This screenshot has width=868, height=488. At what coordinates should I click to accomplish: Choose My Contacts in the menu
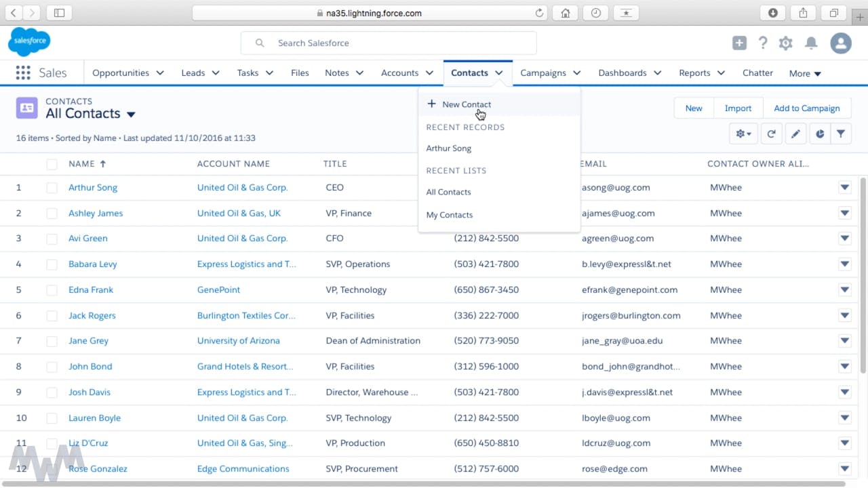click(x=449, y=215)
